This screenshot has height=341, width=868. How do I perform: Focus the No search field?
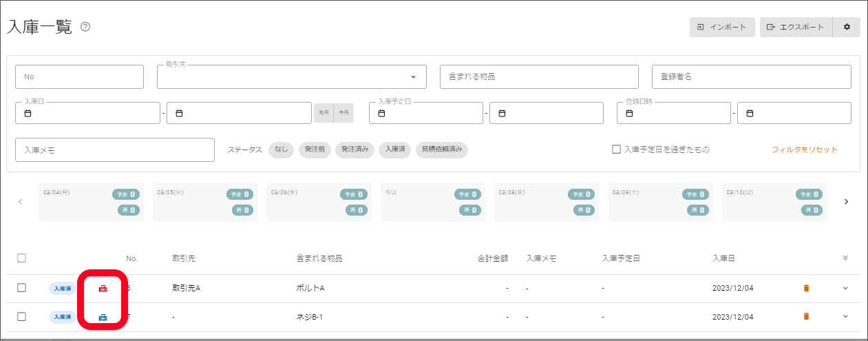tap(79, 76)
